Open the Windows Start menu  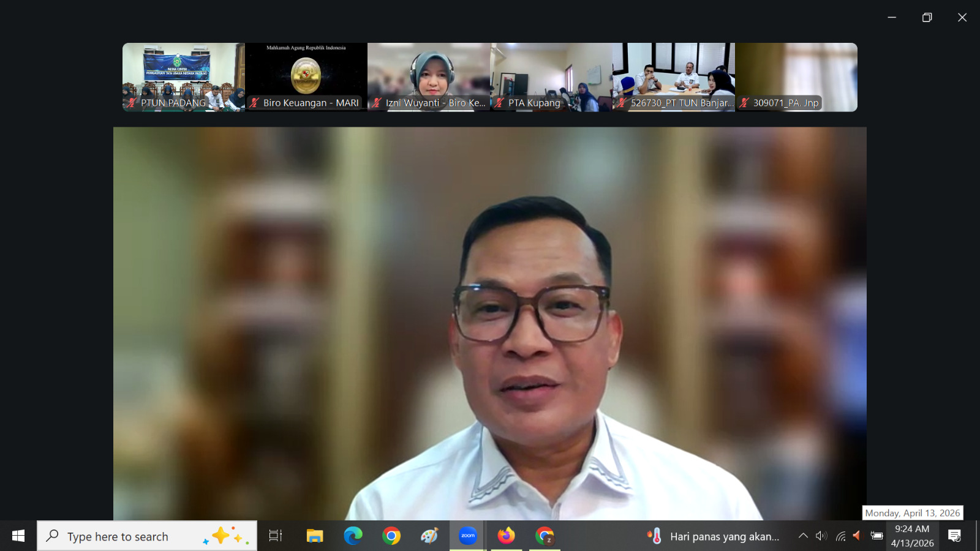pos(17,536)
